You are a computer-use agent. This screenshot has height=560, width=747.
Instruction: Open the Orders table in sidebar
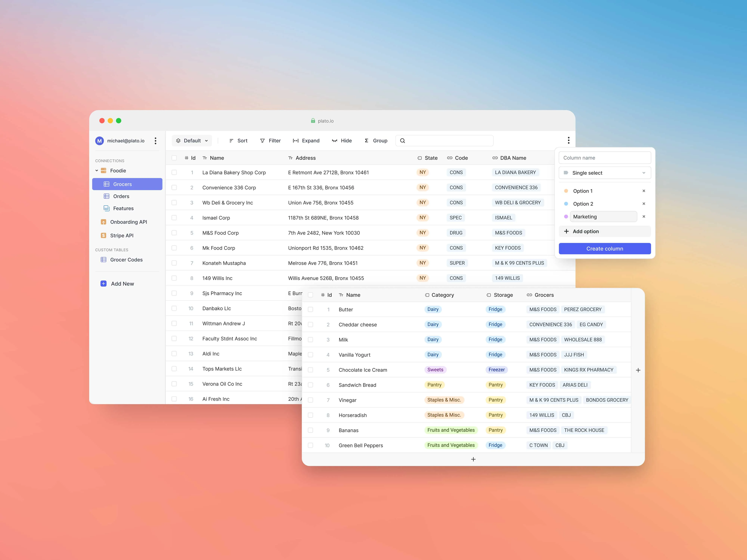pos(121,196)
